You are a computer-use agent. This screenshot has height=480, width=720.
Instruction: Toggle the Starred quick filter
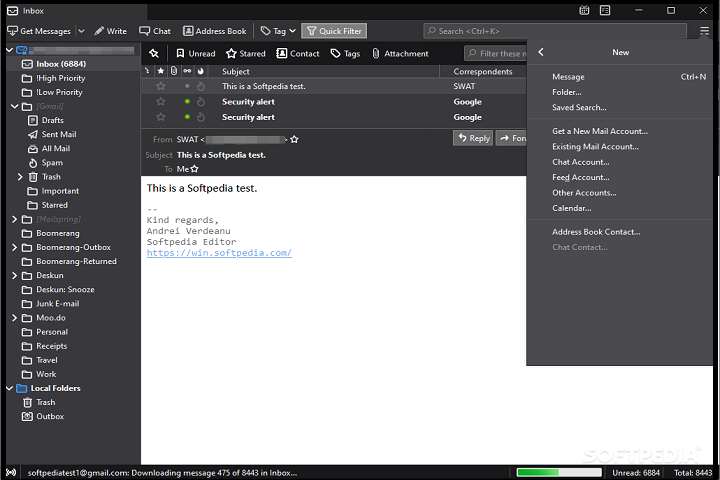(x=246, y=54)
